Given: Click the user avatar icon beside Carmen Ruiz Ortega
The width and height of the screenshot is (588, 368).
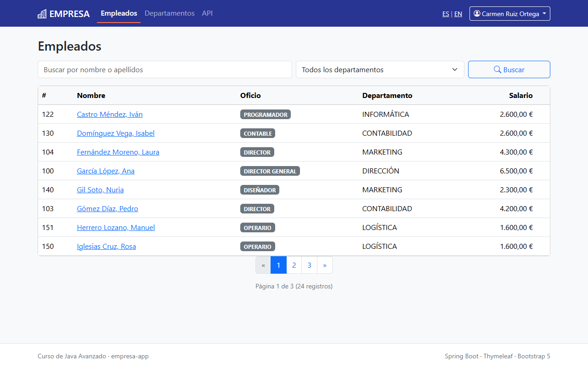Looking at the screenshot, I should [x=477, y=14].
